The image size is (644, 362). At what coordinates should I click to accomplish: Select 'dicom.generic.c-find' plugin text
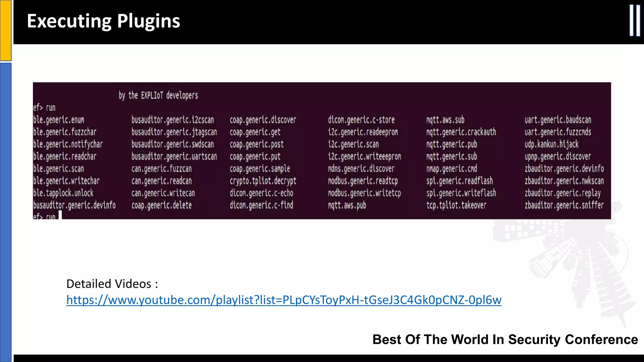click(x=261, y=205)
